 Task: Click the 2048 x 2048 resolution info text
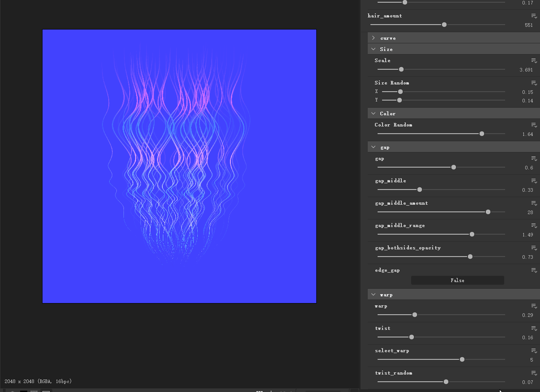click(38, 381)
